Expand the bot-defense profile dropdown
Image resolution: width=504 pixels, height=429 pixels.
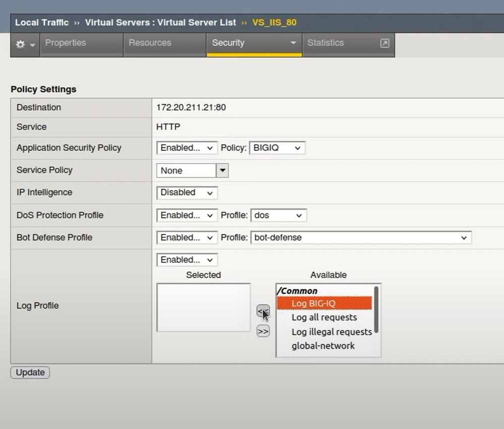click(361, 237)
